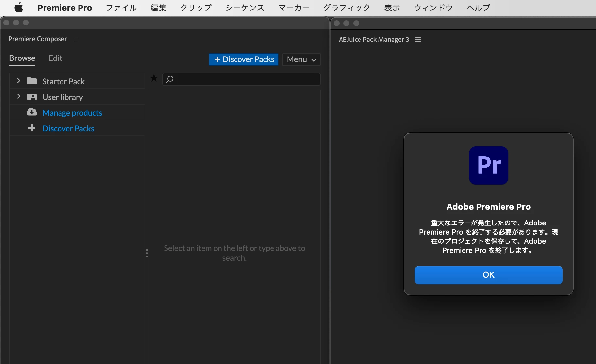Select the Starter Pack row label
596x364 pixels.
click(x=63, y=81)
